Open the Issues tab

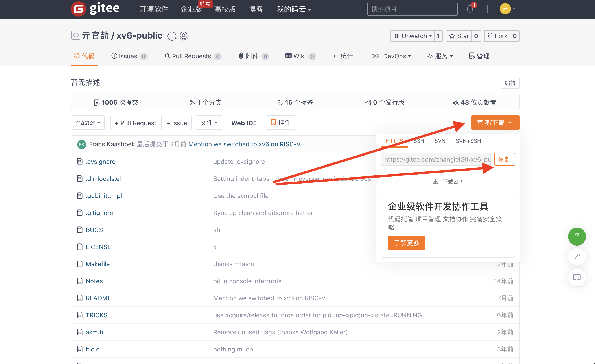[x=129, y=56]
